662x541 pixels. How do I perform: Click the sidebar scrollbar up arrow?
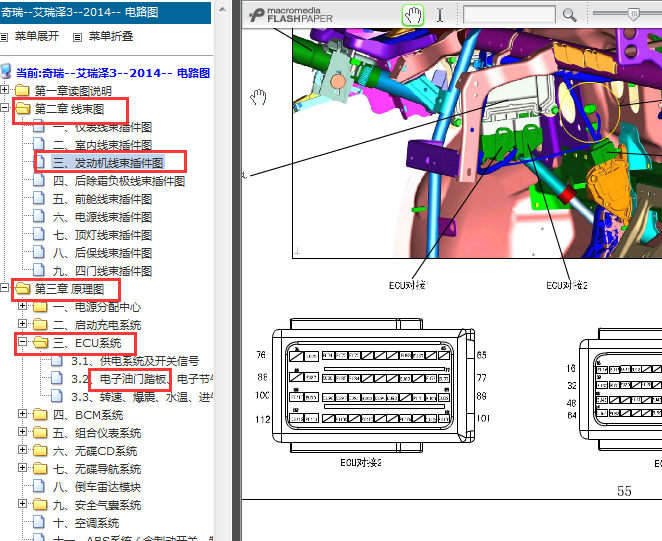coord(222,9)
